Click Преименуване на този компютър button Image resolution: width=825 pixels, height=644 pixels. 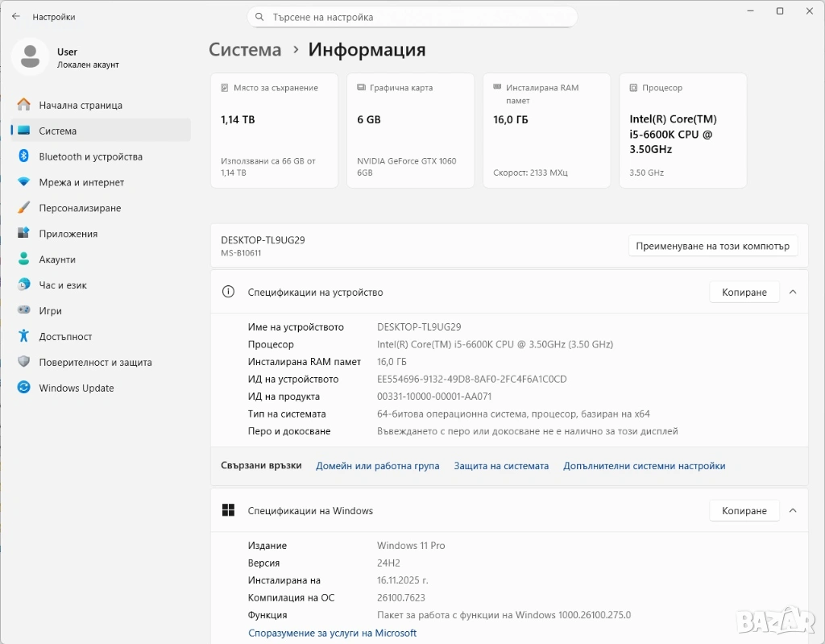(x=712, y=246)
